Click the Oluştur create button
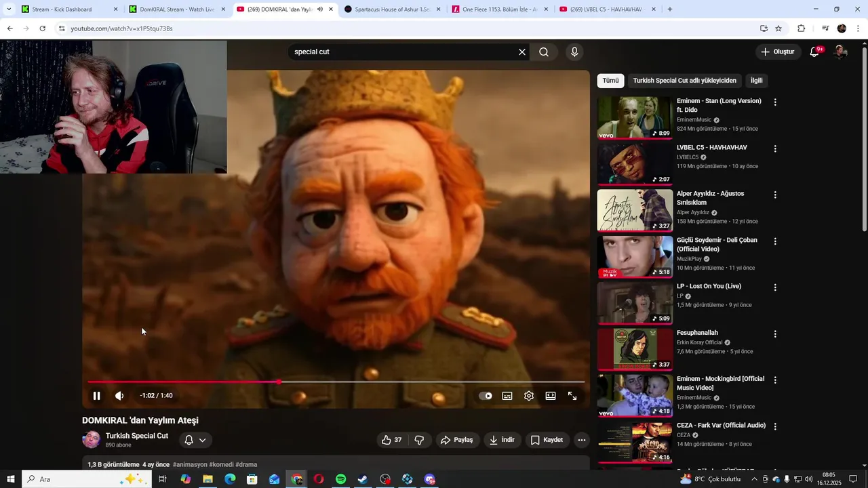The width and height of the screenshot is (868, 488). (777, 52)
